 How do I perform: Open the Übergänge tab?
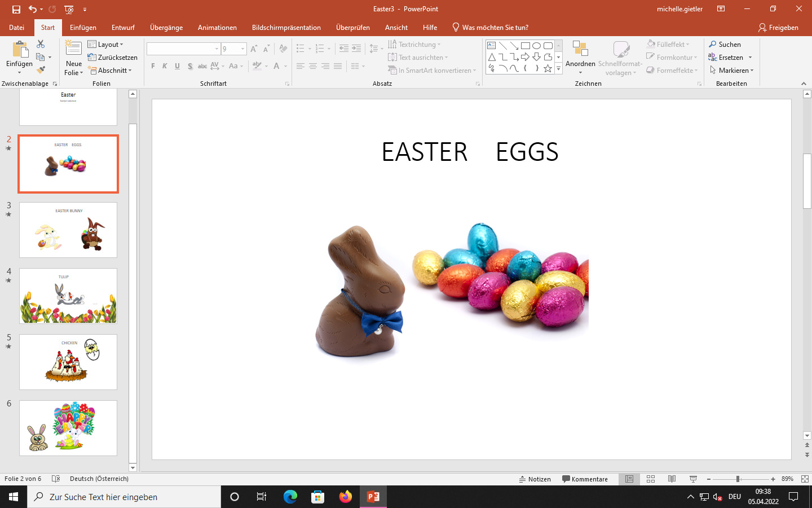(166, 27)
